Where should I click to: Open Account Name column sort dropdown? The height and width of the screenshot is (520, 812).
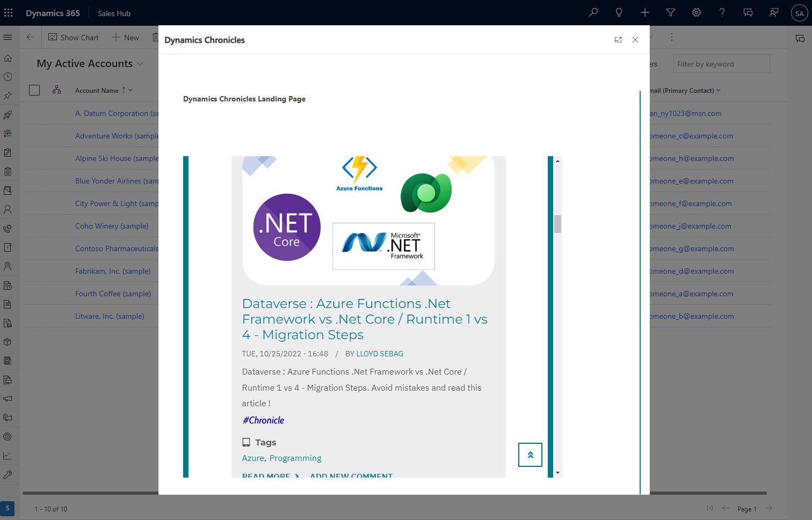click(130, 90)
